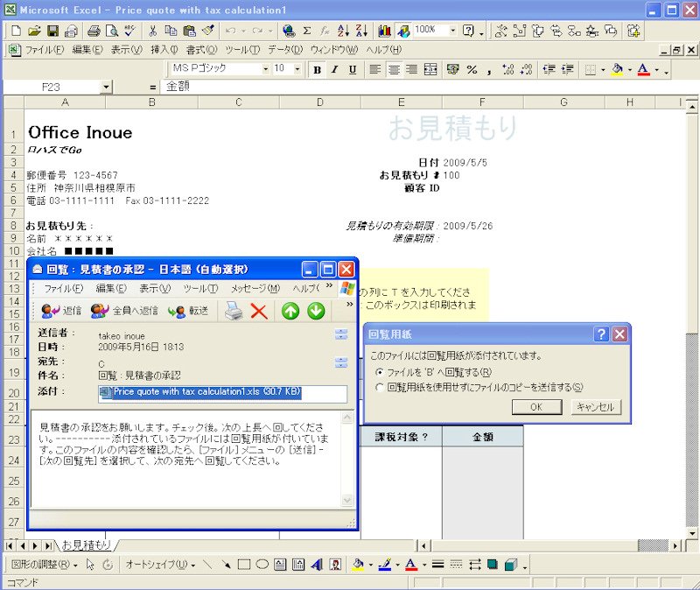Image resolution: width=700 pixels, height=590 pixels.
Task: Expand the mail window menu overflow chevron
Action: (330, 286)
